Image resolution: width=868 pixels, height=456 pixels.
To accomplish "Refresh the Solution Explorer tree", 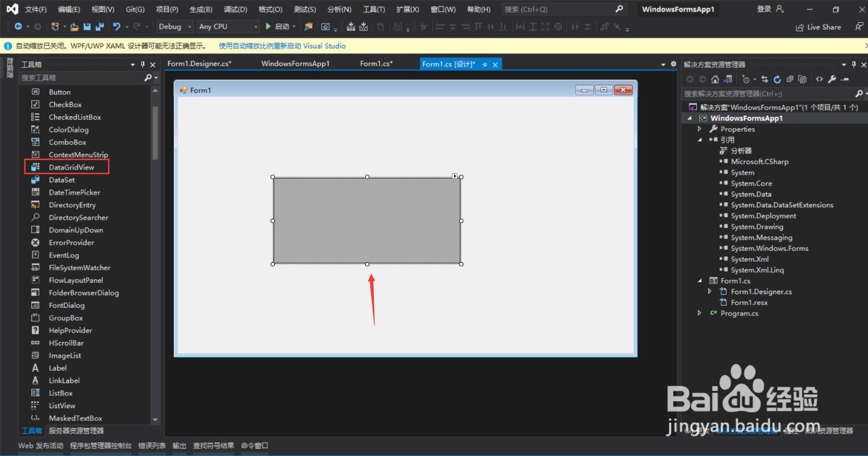I will tap(777, 79).
